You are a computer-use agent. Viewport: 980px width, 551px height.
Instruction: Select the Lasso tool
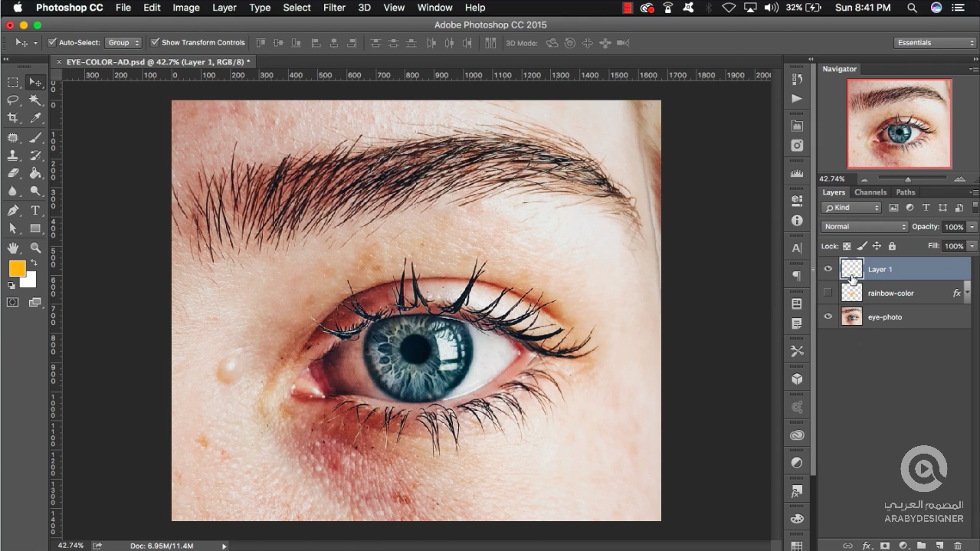click(13, 100)
